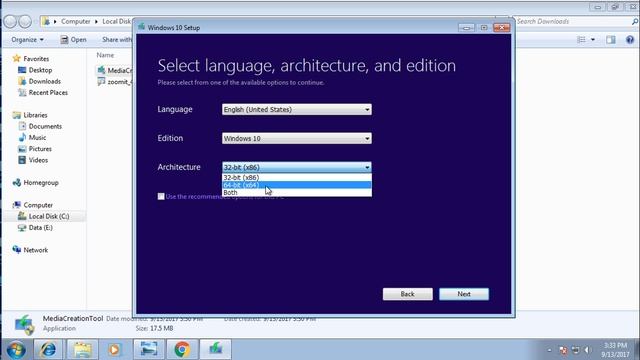
Task: Click the Name column header
Action: click(105, 55)
